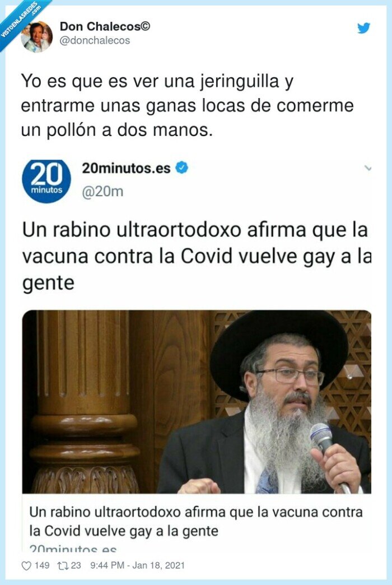Click the 20minutos.es card domain text
The width and height of the screenshot is (392, 585).
coord(73,549)
